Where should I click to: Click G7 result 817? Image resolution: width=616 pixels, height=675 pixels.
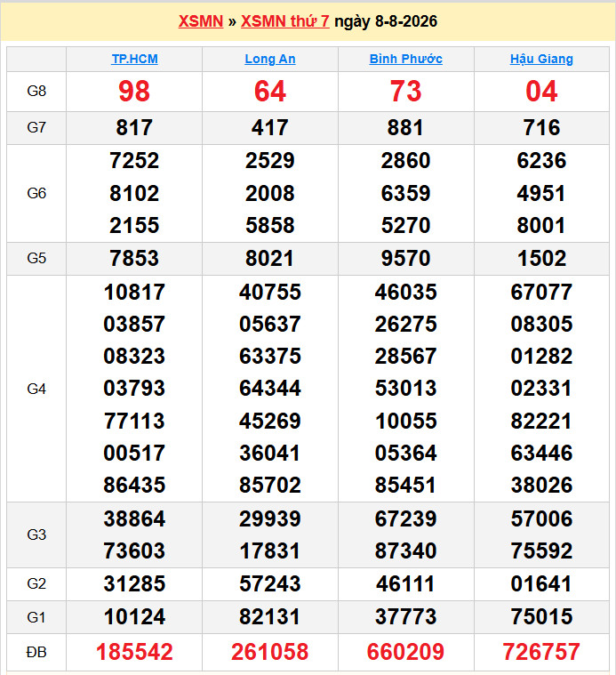(x=134, y=128)
